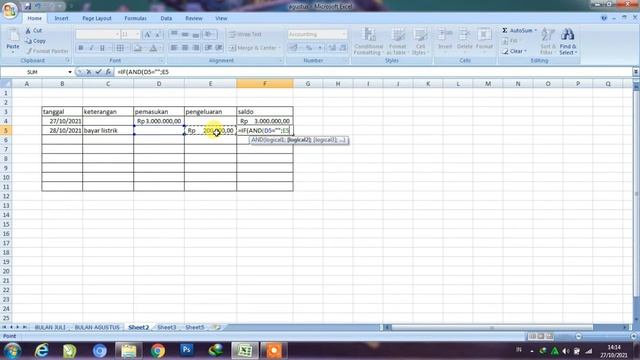Open the font name dropdown
Screen dimensions: 640x360
(117, 34)
